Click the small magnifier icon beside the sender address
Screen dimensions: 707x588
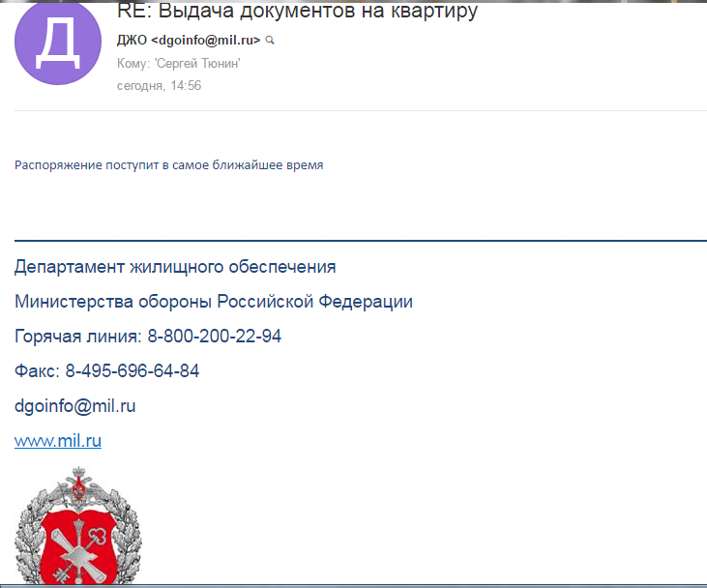(x=270, y=41)
